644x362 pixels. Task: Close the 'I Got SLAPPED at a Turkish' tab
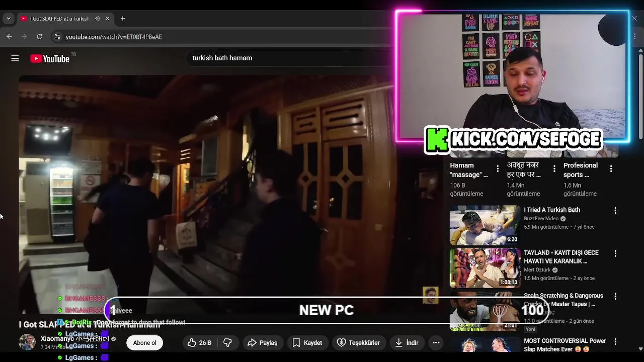click(x=107, y=19)
